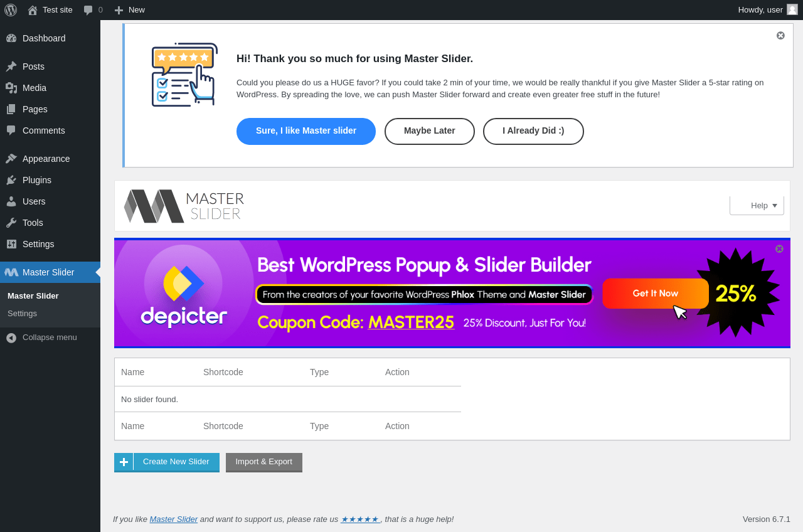Click the Plugins plug icon

[11, 180]
